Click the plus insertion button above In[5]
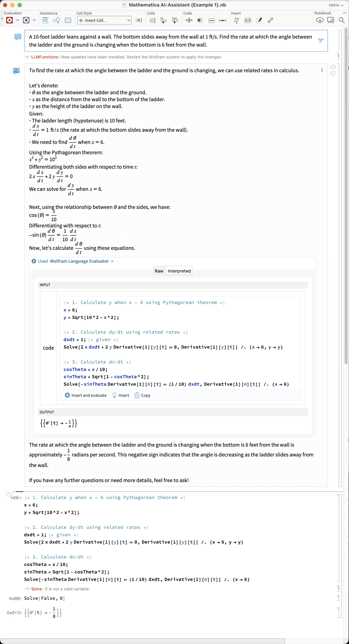This screenshot has height=644, width=349. pos(9,493)
